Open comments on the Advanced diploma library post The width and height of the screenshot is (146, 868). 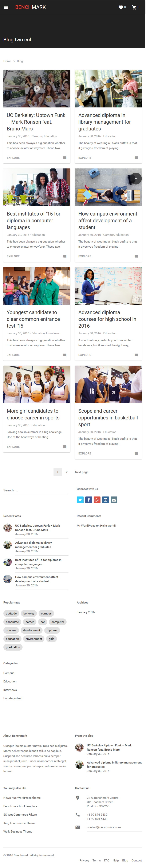pyautogui.click(x=136, y=158)
